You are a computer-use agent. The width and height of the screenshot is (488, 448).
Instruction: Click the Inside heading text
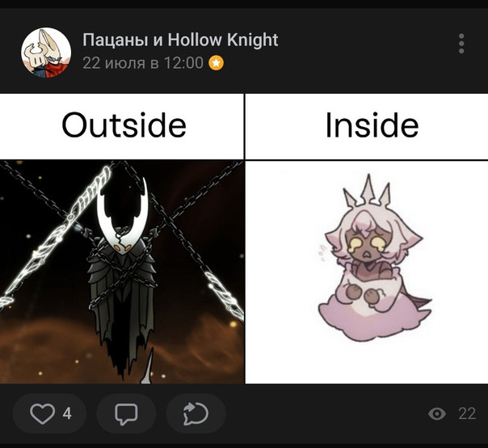[x=372, y=125]
